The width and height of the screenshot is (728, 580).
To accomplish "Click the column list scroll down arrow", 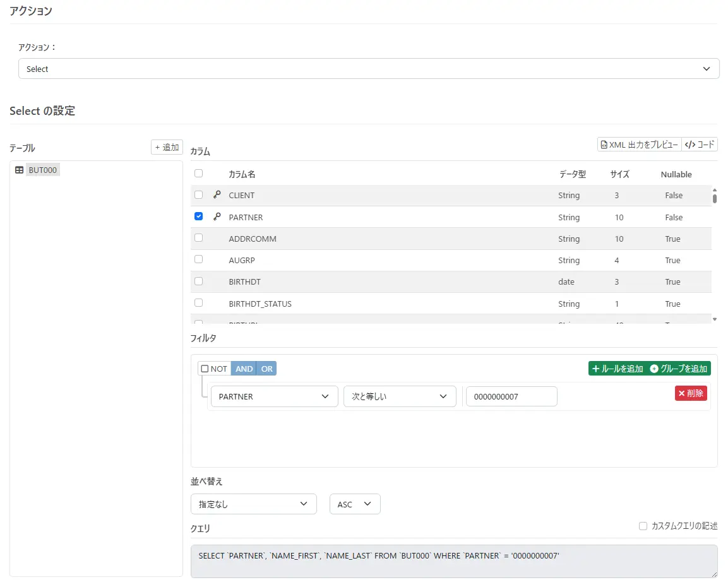I will click(715, 319).
